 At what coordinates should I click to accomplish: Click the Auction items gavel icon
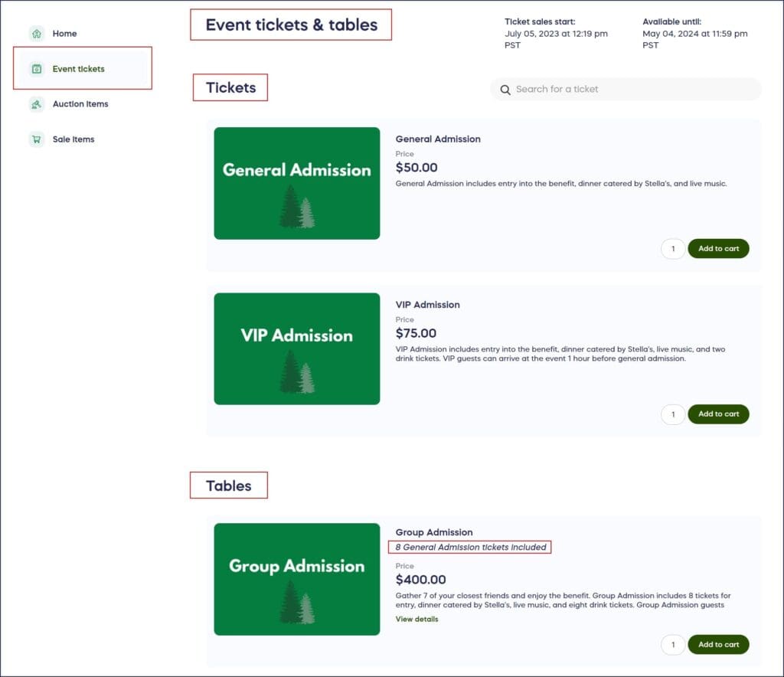[x=37, y=104]
